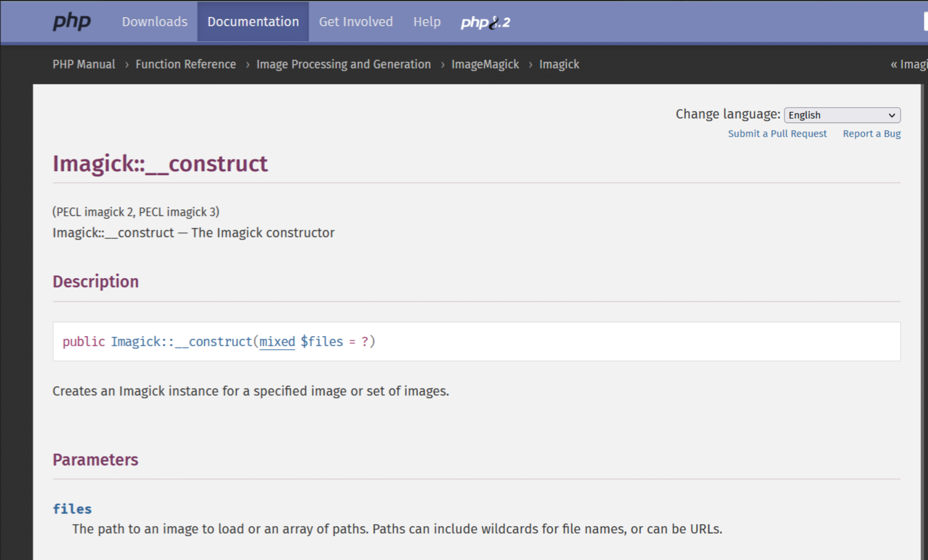Screen dimensions: 928x560
Task: Open the Get Involved menu item
Action: (x=356, y=22)
